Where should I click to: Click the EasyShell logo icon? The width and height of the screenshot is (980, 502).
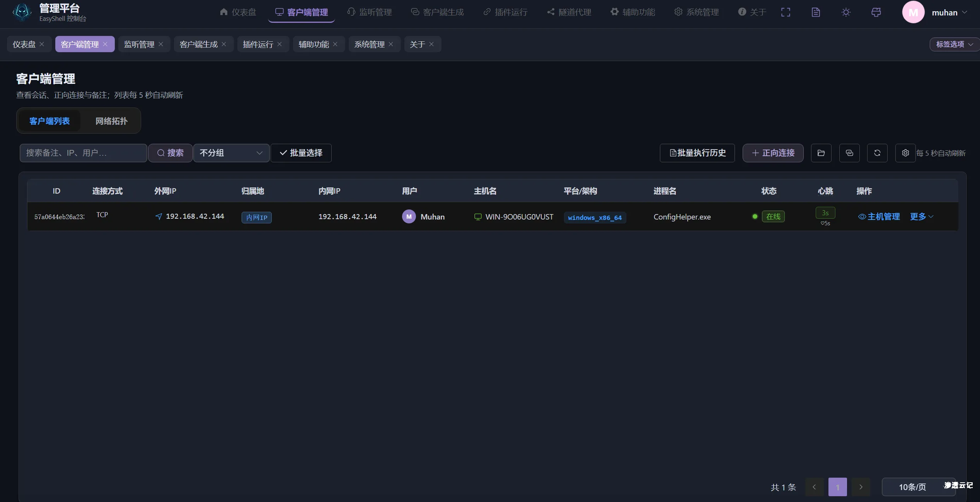pyautogui.click(x=22, y=12)
